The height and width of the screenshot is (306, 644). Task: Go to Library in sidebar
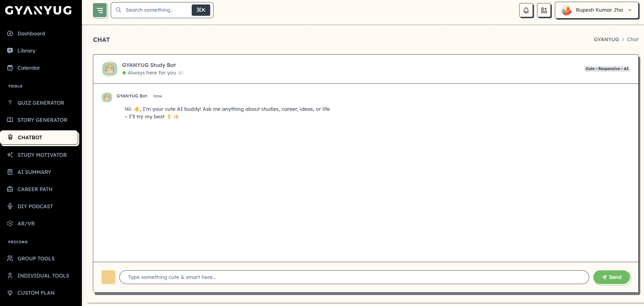pyautogui.click(x=26, y=51)
